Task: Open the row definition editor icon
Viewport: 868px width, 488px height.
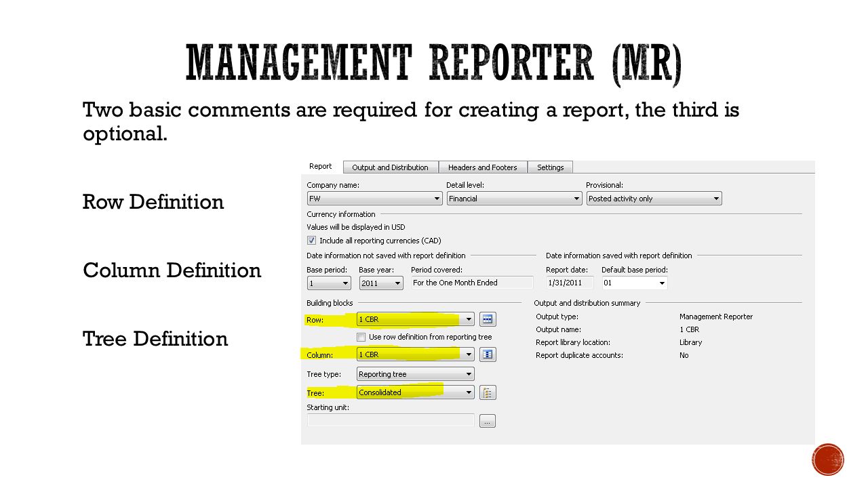Action: click(x=488, y=319)
